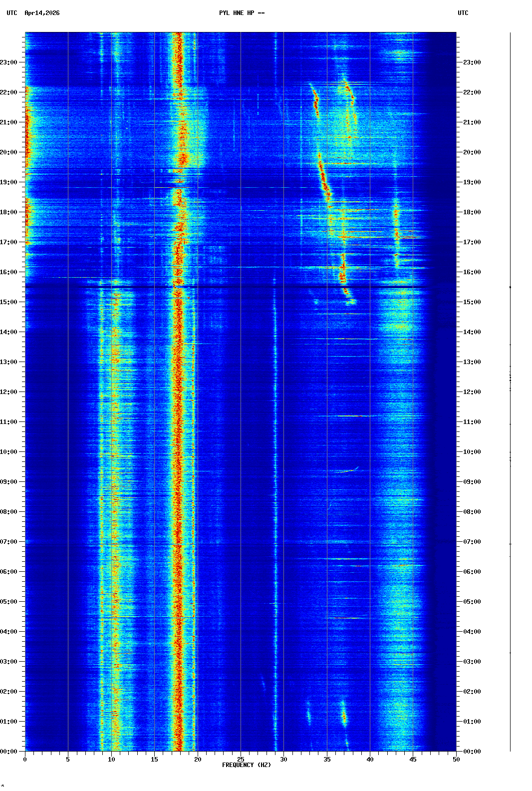Click the 23:00 label on left time axis
The width and height of the screenshot is (532, 791).
tap(9, 62)
